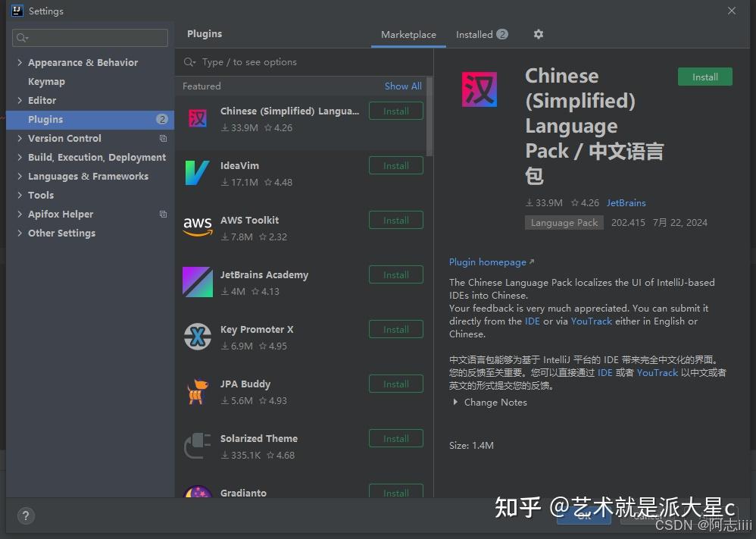Click the IntelliJ Settings window icon

point(17,11)
